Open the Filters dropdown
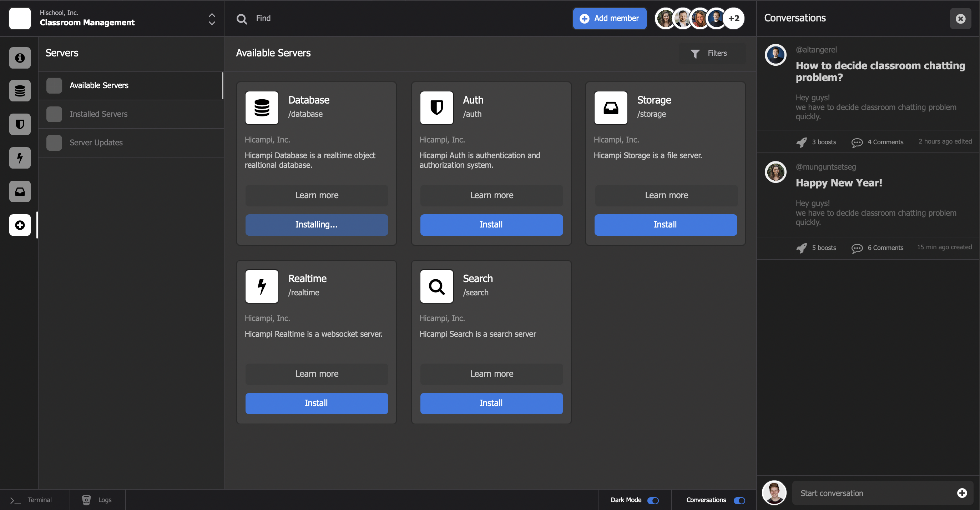This screenshot has height=510, width=980. coord(709,54)
